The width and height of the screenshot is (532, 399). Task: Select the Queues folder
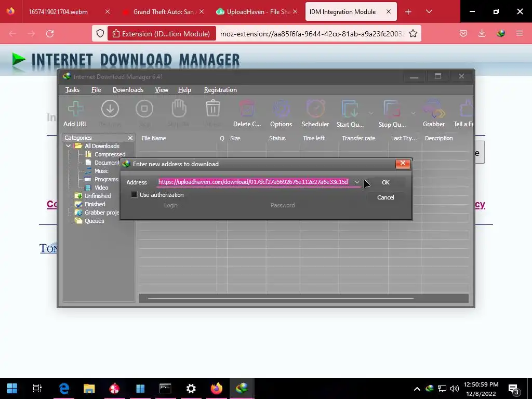(x=95, y=221)
